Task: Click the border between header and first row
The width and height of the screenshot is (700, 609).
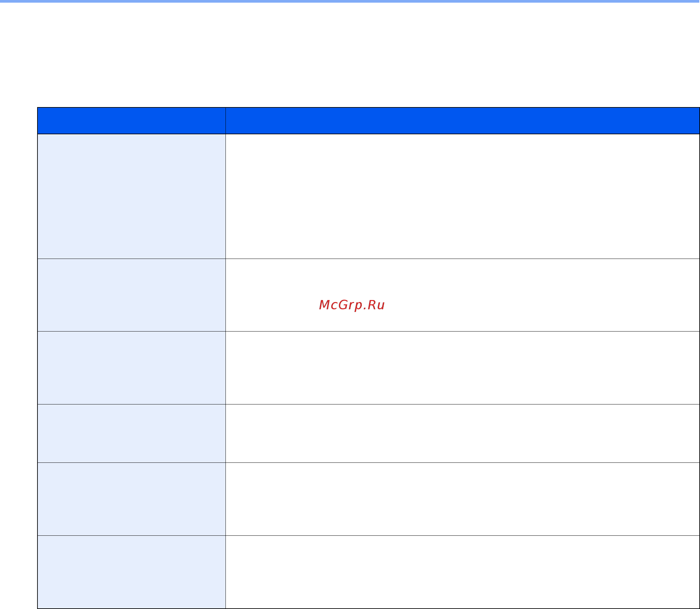Action: [x=368, y=134]
